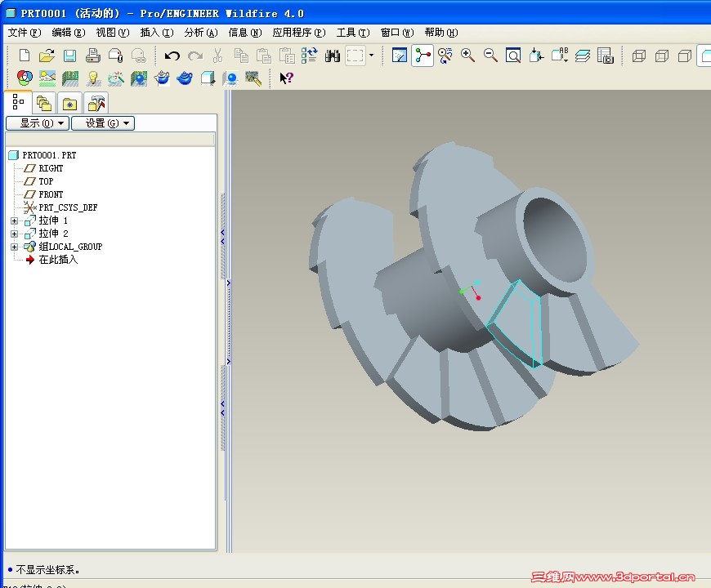Click the Repaint screen icon

tap(399, 56)
